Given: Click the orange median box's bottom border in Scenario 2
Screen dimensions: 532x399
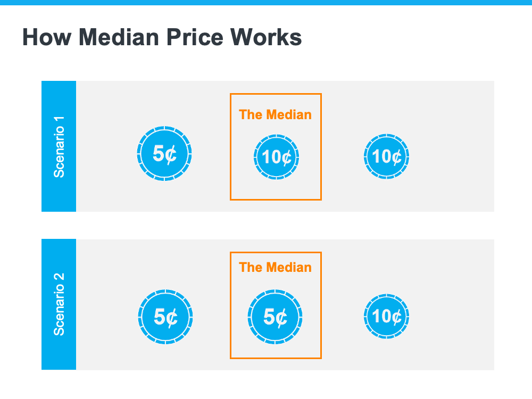Looking at the screenshot, I should coord(276,358).
